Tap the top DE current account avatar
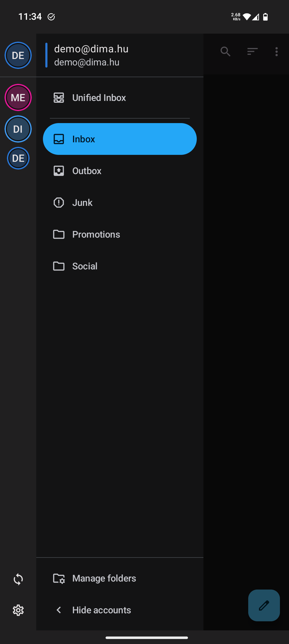Image resolution: width=289 pixels, height=644 pixels. point(18,55)
